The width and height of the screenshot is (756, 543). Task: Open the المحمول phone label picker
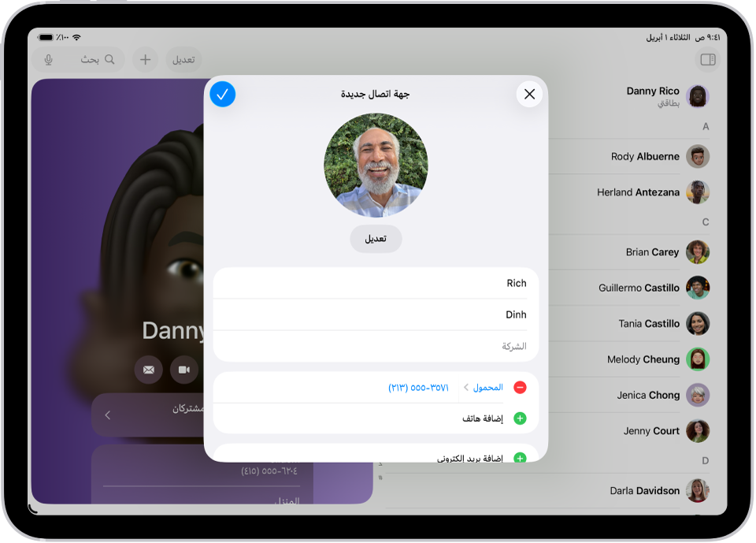483,387
